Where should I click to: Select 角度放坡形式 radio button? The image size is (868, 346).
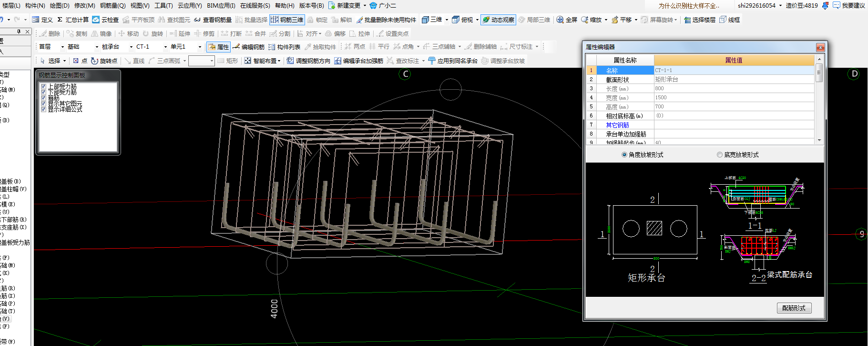click(x=624, y=155)
